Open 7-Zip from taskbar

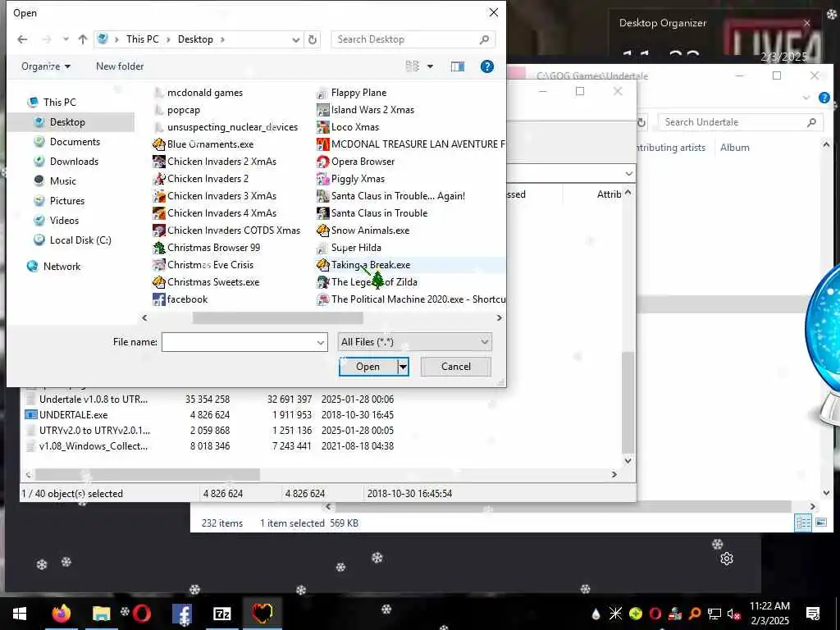[x=221, y=614]
